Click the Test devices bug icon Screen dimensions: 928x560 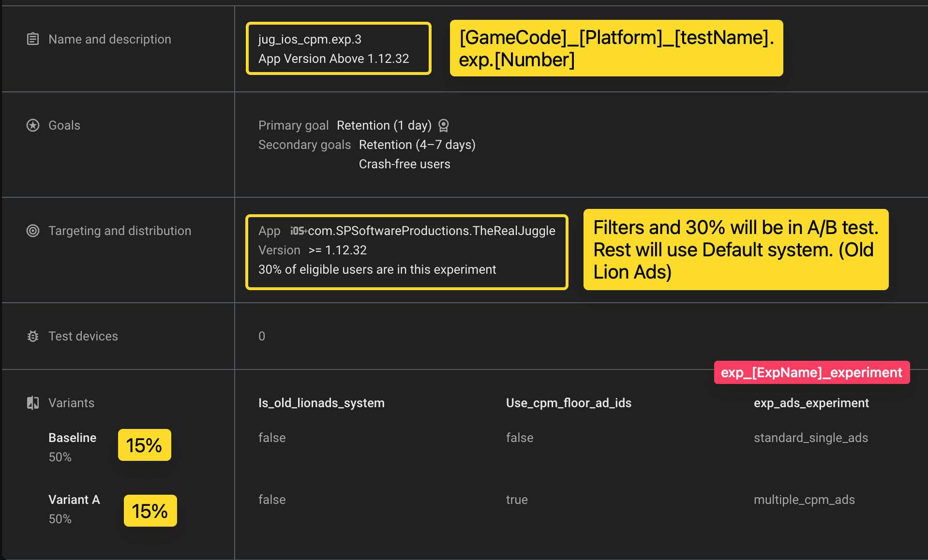[x=33, y=337]
